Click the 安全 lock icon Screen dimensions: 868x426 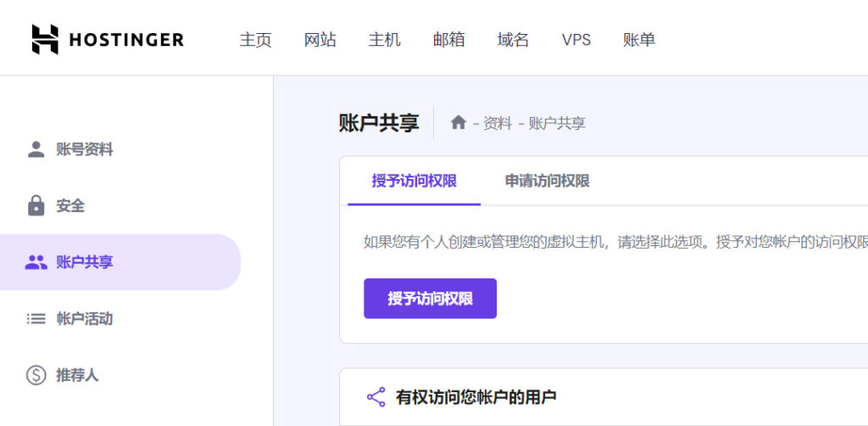[x=36, y=205]
